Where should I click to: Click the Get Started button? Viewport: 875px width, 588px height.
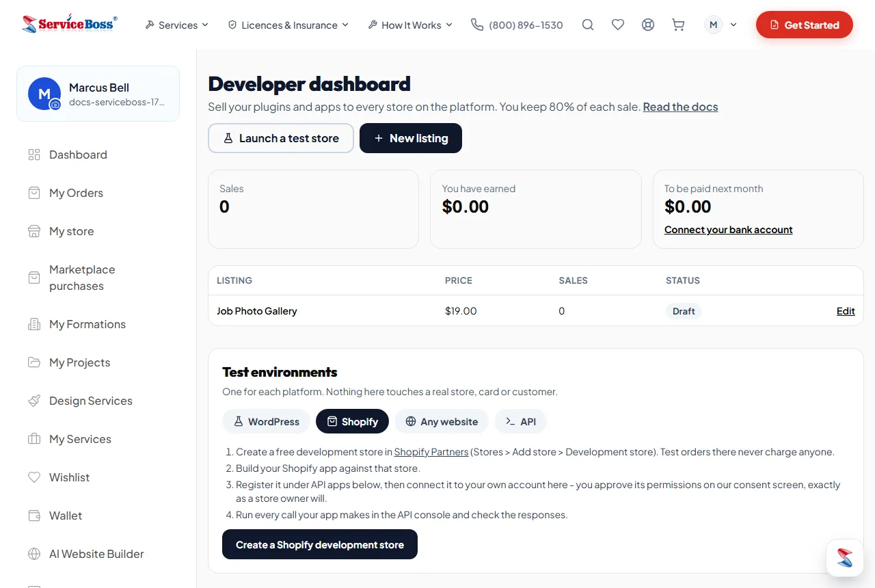coord(805,25)
